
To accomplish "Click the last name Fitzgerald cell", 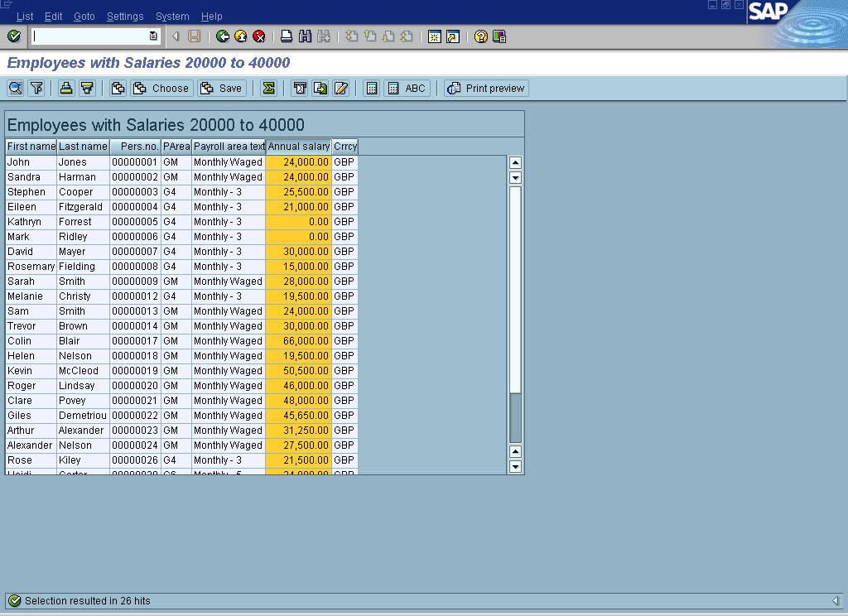I will [x=84, y=207].
